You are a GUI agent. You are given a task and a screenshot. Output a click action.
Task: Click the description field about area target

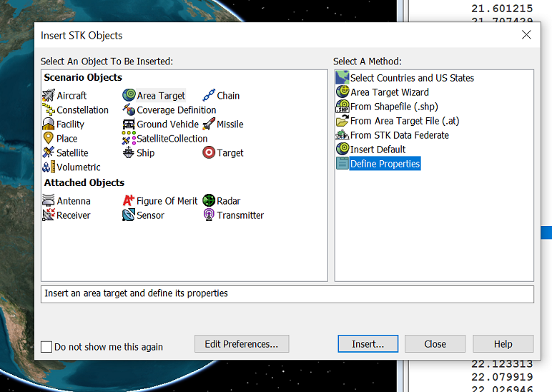tap(287, 294)
